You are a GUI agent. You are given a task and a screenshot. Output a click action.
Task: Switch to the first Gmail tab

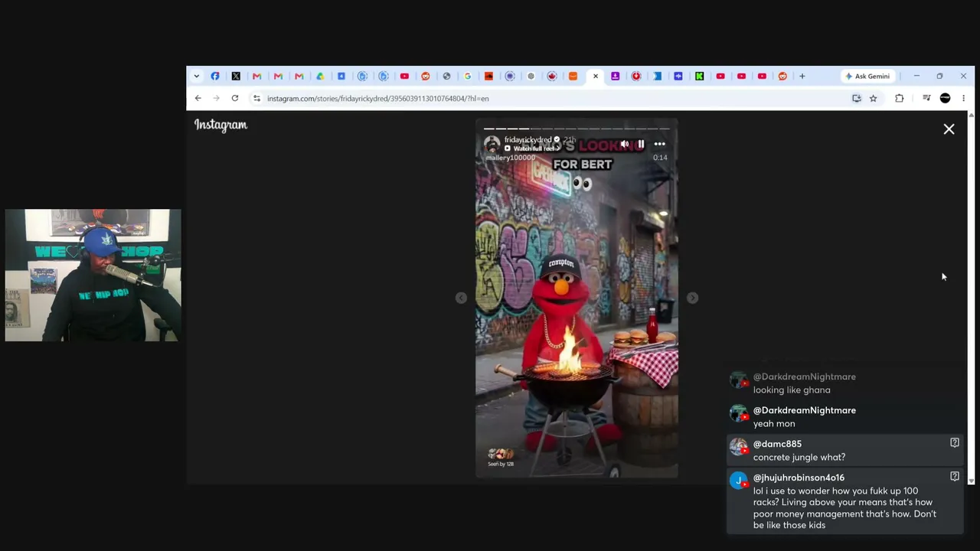(257, 76)
